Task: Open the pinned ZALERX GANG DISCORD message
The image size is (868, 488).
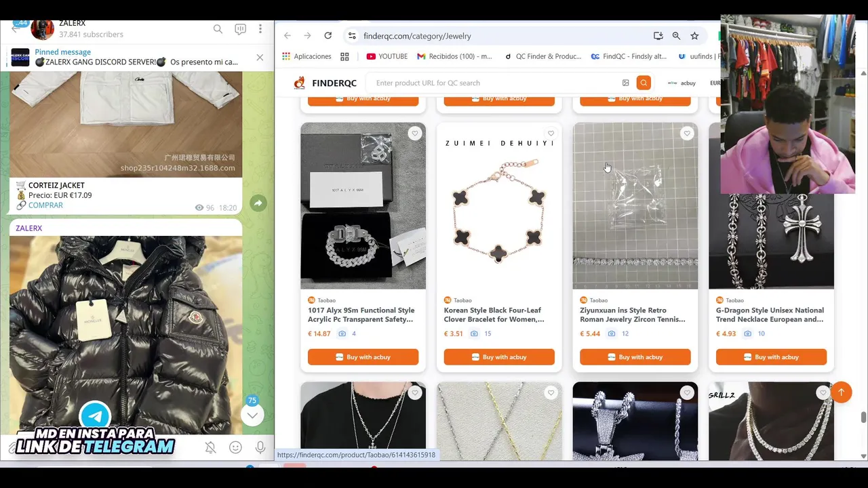Action: [136, 57]
